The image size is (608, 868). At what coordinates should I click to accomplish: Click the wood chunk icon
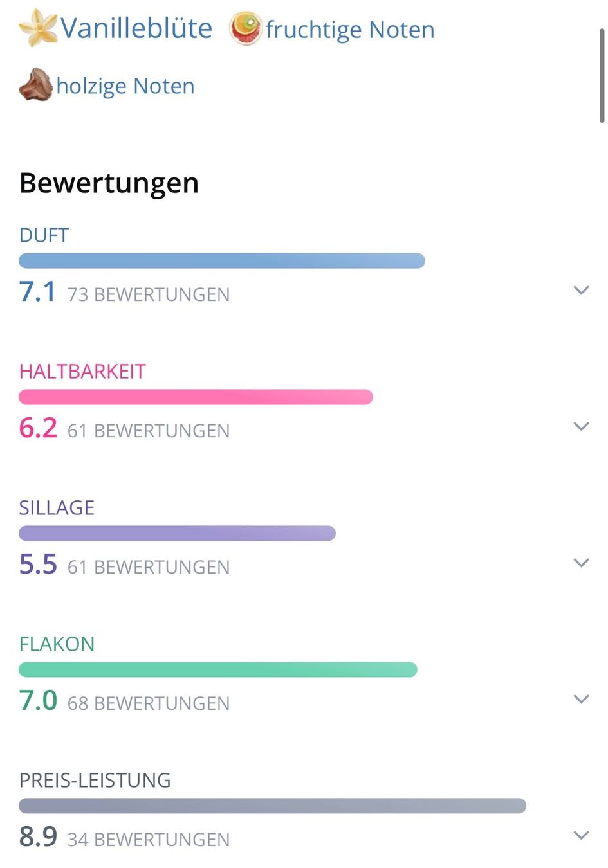tap(36, 85)
